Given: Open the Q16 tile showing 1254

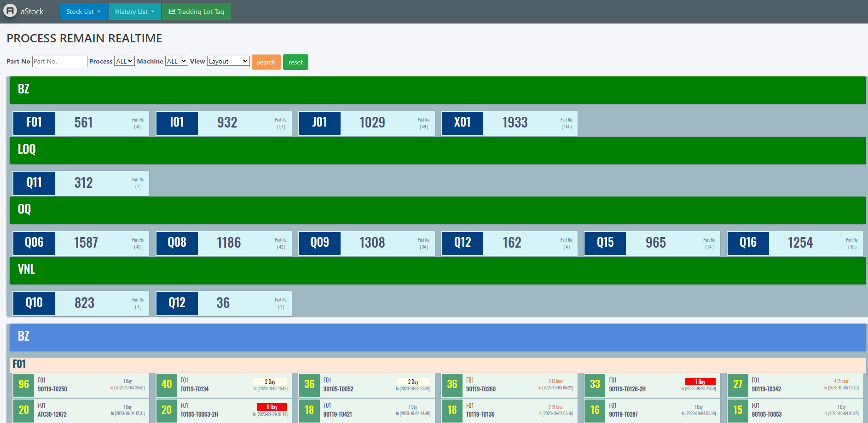Looking at the screenshot, I should click(795, 243).
